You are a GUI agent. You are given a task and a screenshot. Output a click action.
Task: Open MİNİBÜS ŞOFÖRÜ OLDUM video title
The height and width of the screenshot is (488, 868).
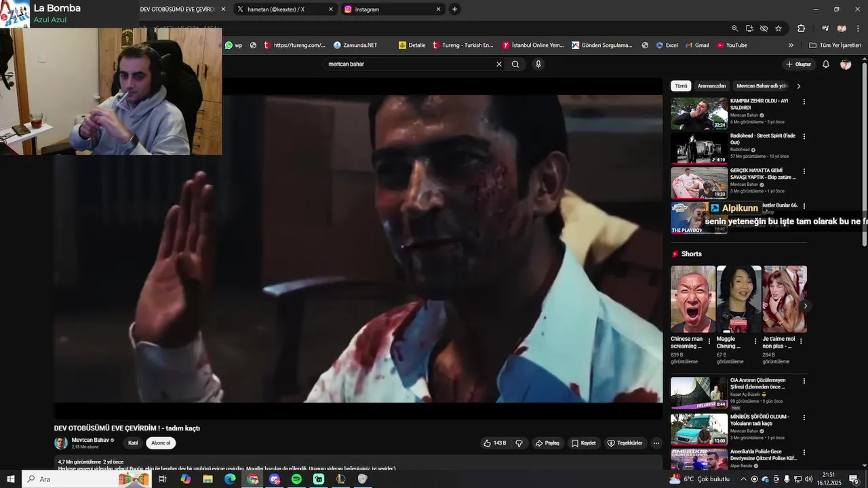tap(759, 420)
